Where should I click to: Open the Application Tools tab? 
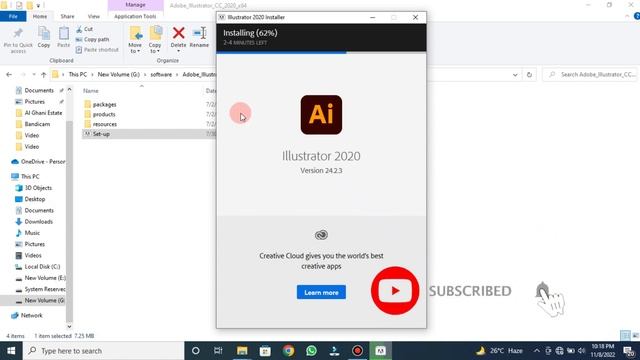pyautogui.click(x=135, y=16)
